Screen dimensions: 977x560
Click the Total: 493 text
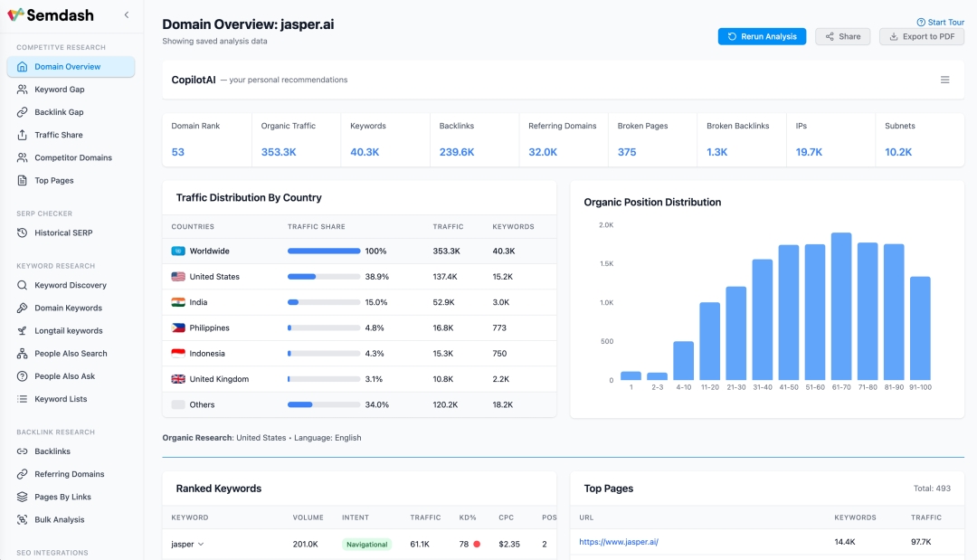(932, 489)
